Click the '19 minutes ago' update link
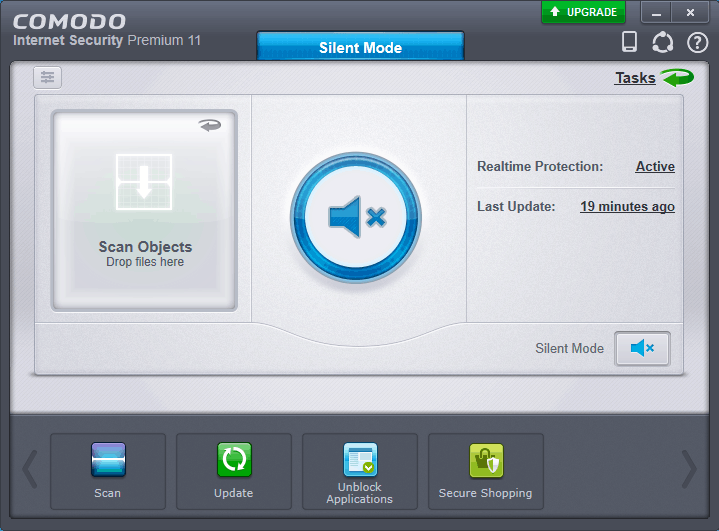This screenshot has width=719, height=531. [x=627, y=207]
